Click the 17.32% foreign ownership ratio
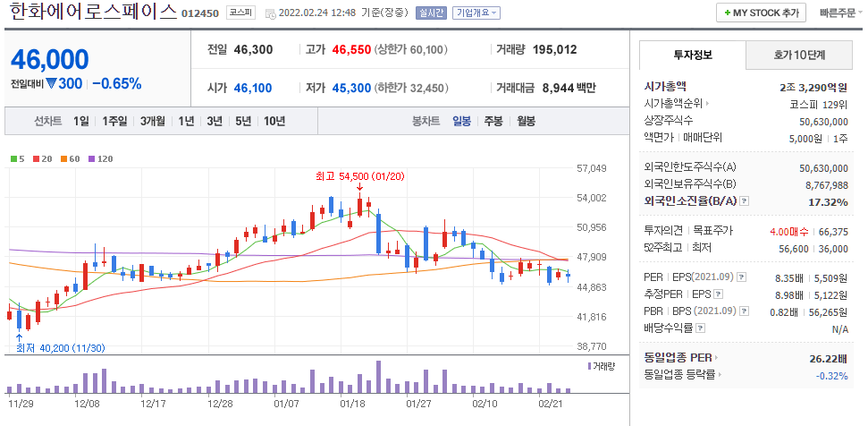This screenshot has width=868, height=426. point(828,202)
